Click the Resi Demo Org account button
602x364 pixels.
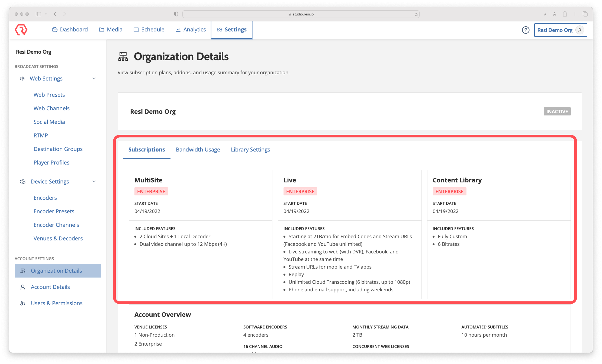click(555, 30)
